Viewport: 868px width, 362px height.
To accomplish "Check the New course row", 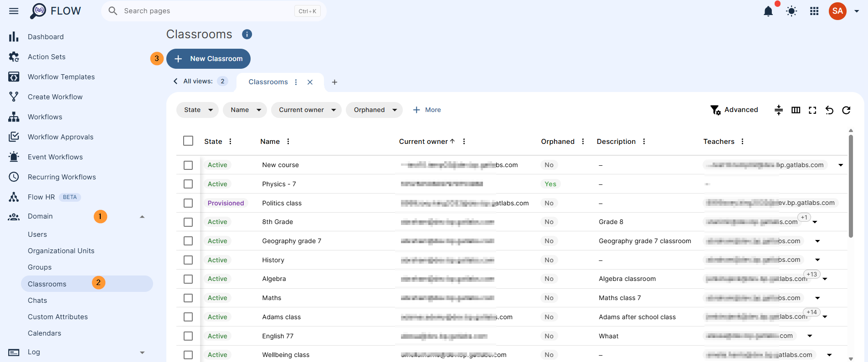I will [x=188, y=165].
